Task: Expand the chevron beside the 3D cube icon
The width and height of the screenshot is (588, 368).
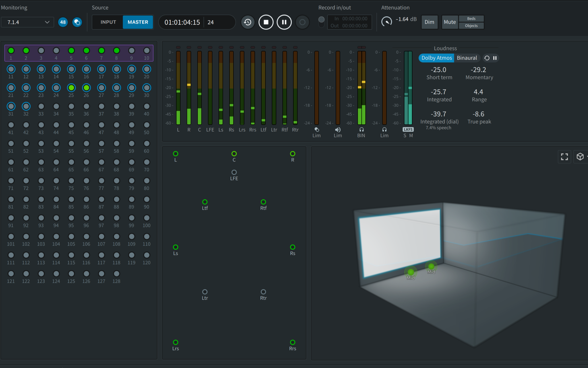Action: [587, 157]
